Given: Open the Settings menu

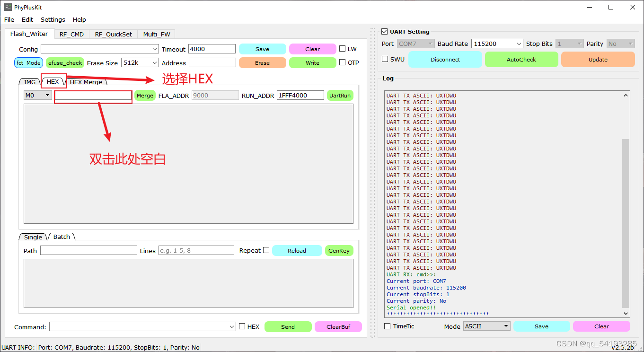Looking at the screenshot, I should click(x=53, y=19).
